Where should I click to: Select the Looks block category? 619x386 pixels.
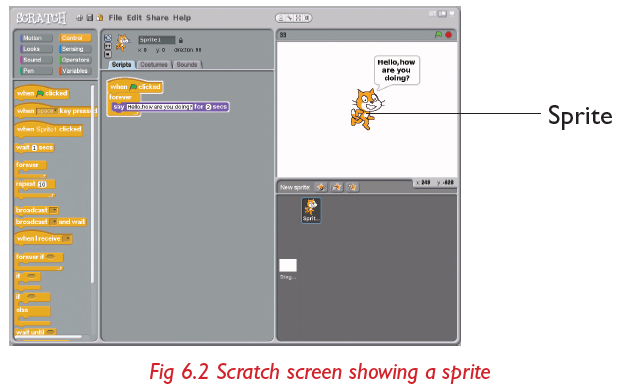pos(36,49)
